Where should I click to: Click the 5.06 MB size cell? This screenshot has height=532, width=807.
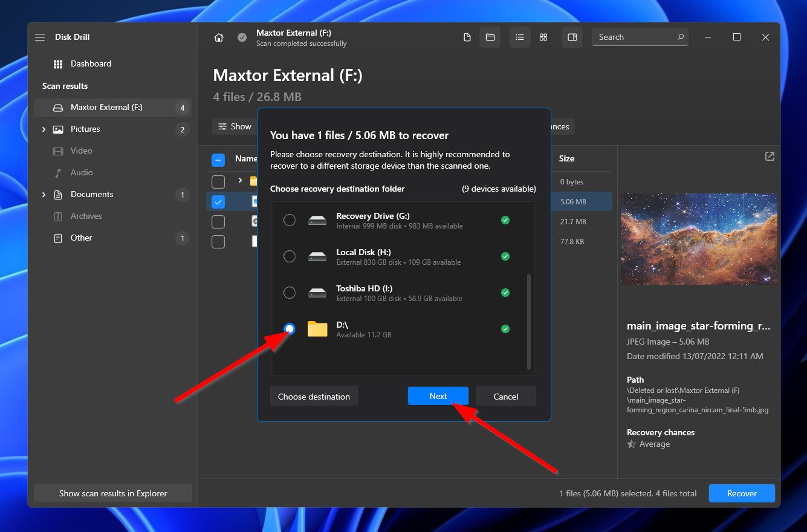[x=572, y=202]
